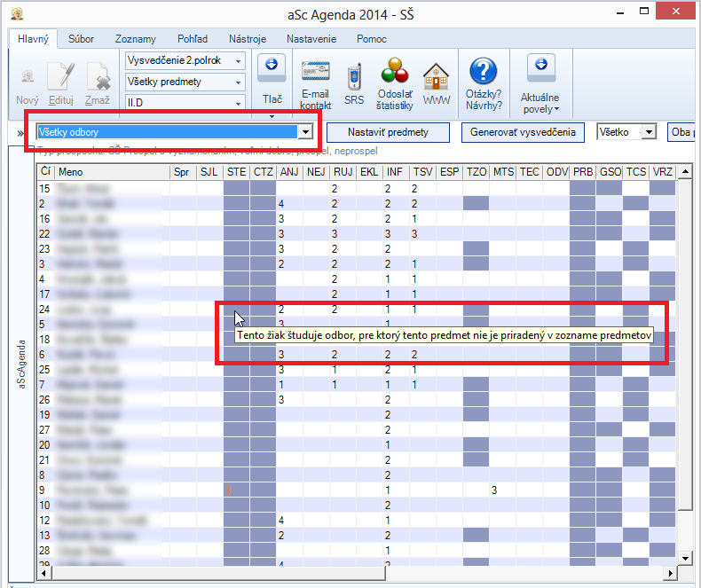Open E-mail kontakt tool

pos(315,72)
